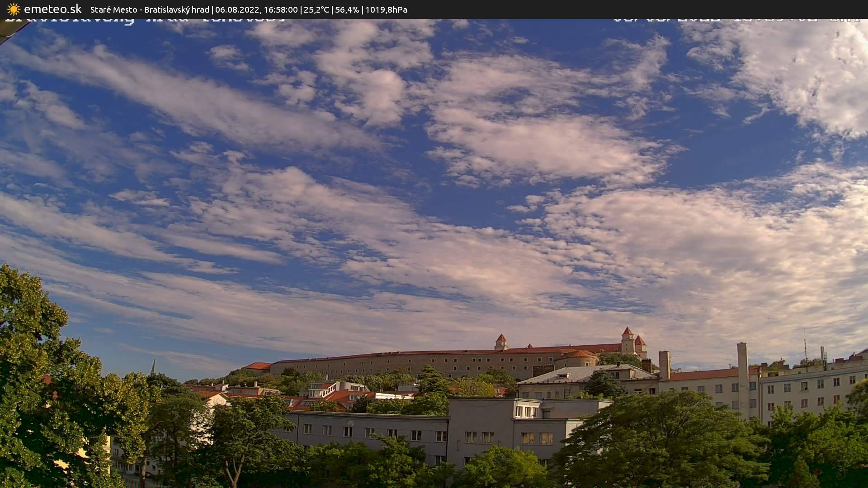Click the green church spire on left
Image resolution: width=868 pixels, height=488 pixels.
[x=153, y=367]
